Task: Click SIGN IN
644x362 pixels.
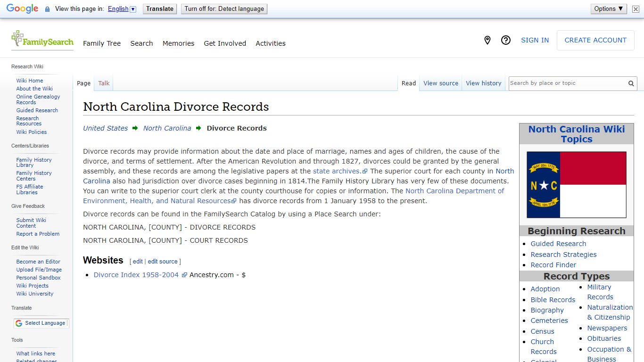Action: [535, 41]
